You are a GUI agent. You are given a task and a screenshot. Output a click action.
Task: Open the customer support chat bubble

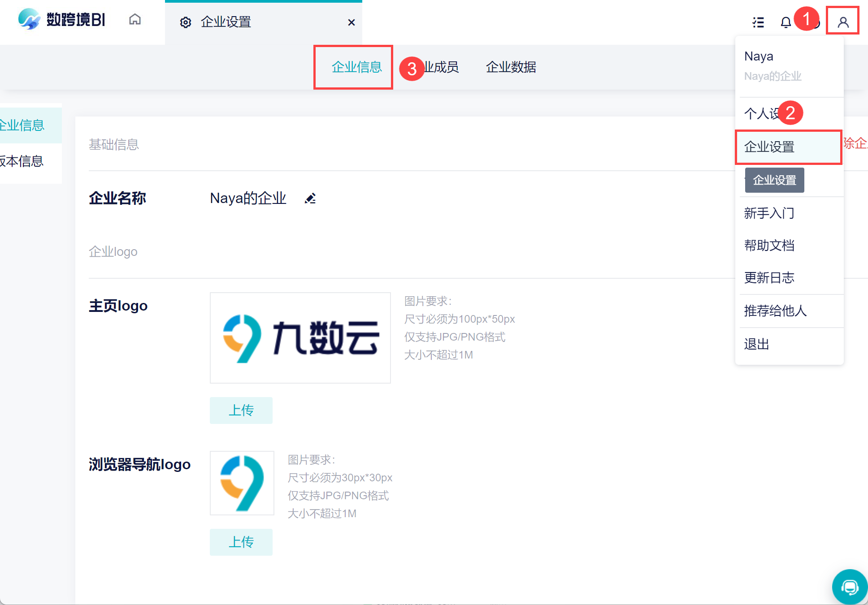(849, 587)
